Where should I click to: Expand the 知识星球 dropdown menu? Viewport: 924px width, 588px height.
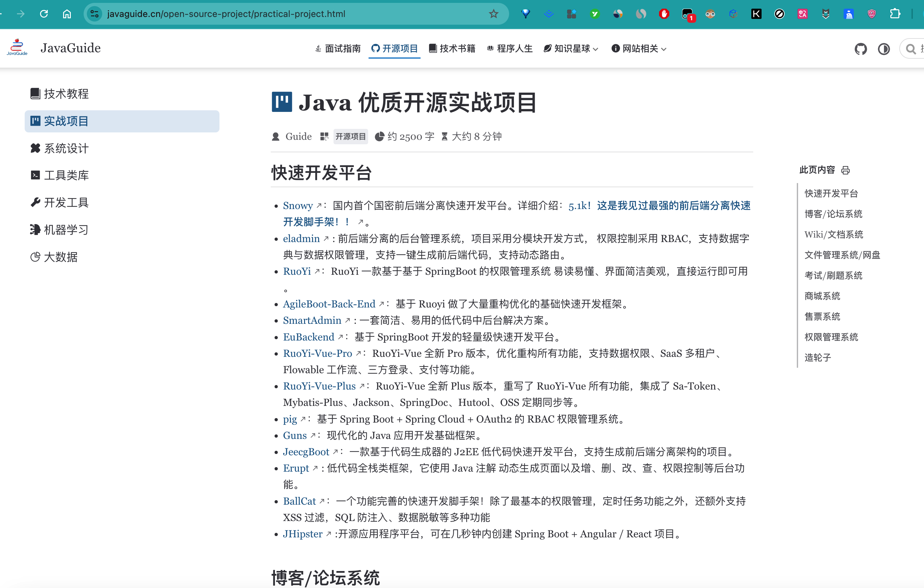pyautogui.click(x=571, y=48)
